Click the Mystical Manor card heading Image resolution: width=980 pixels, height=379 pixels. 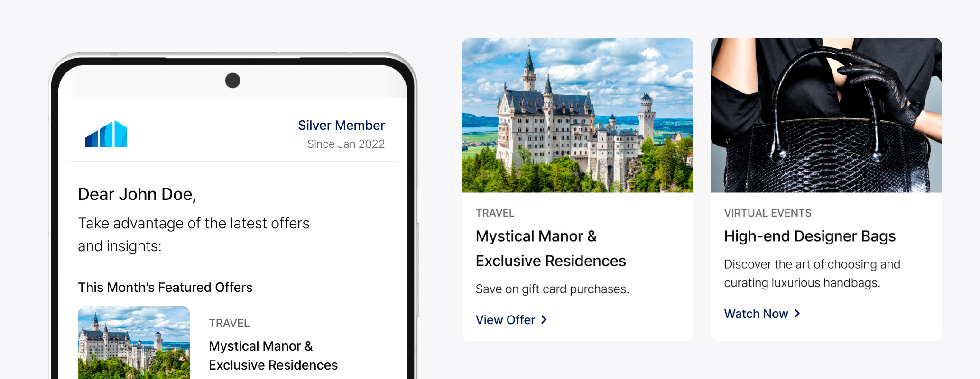tap(551, 248)
